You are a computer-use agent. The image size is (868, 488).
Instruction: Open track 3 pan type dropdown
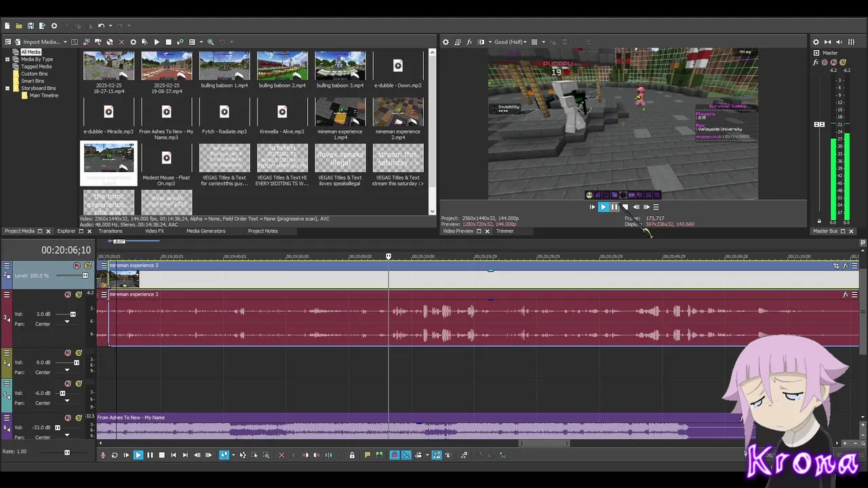(66, 323)
